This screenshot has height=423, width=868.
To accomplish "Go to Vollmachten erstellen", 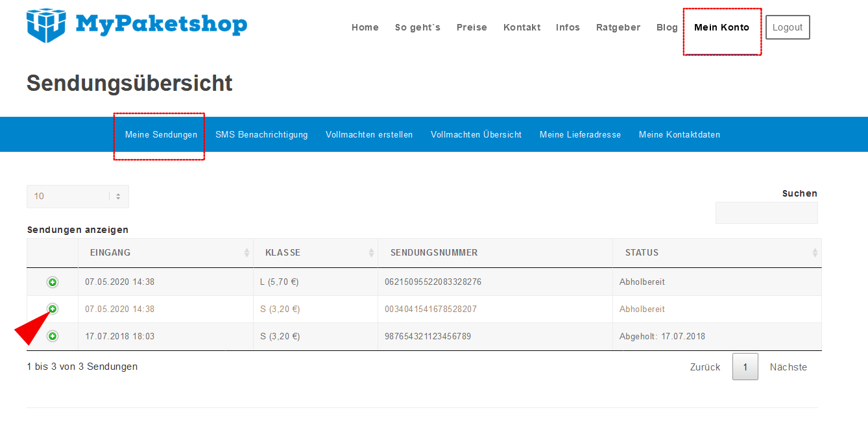I will pyautogui.click(x=369, y=135).
